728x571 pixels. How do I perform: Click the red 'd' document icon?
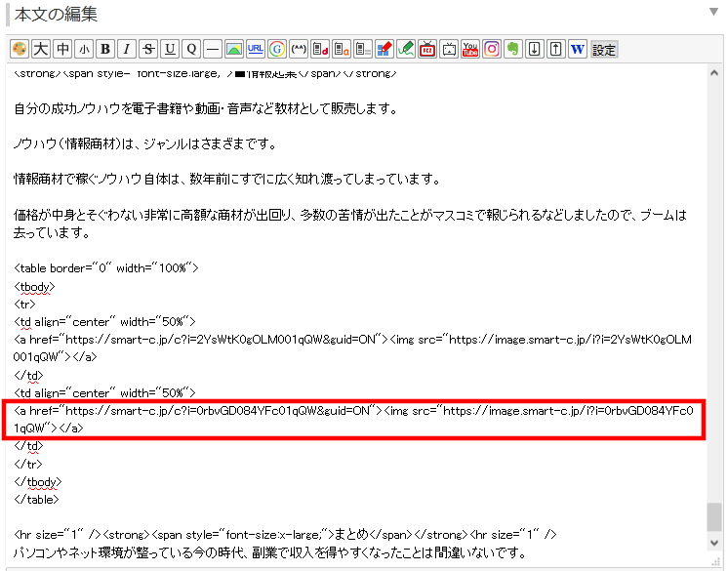[320, 49]
